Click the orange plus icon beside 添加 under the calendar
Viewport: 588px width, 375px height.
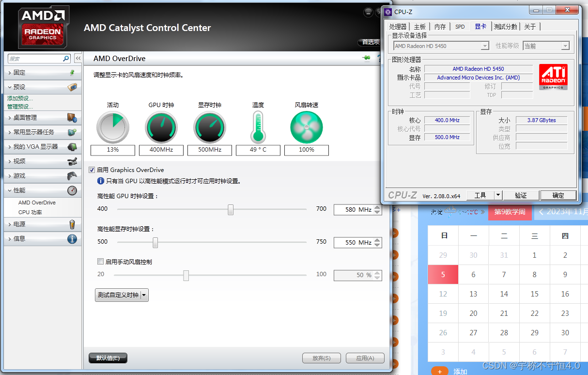440,371
